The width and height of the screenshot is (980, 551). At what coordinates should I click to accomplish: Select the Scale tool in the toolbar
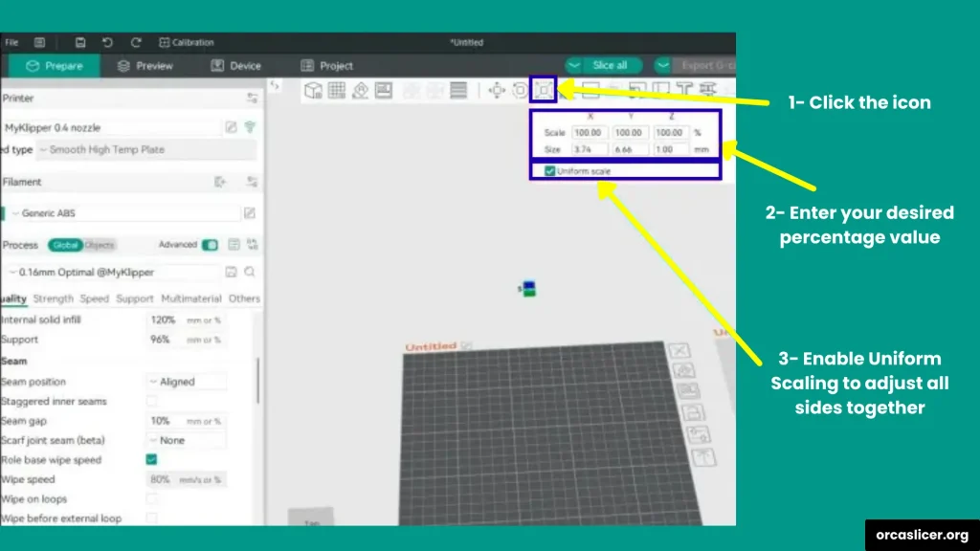point(544,90)
